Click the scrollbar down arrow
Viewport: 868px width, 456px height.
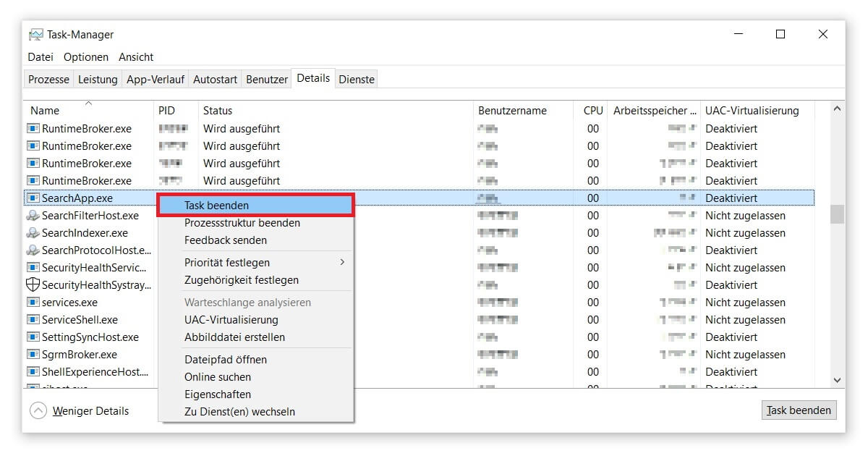[x=837, y=379]
